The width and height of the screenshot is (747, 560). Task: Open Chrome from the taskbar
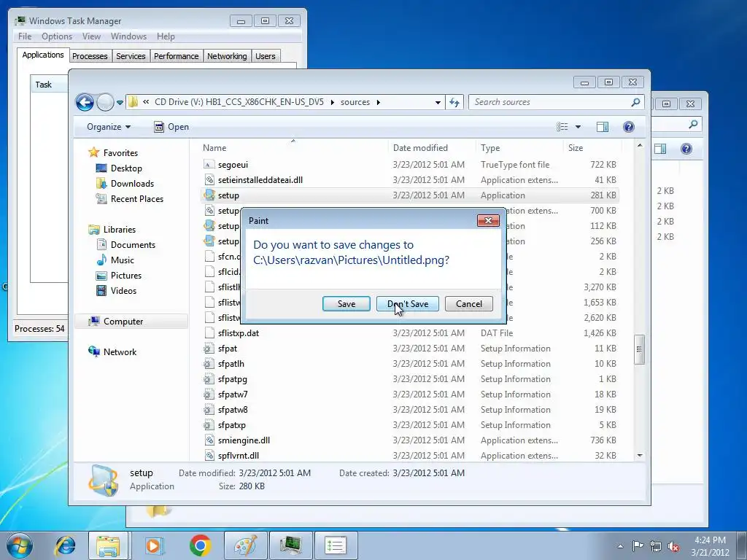(x=200, y=545)
